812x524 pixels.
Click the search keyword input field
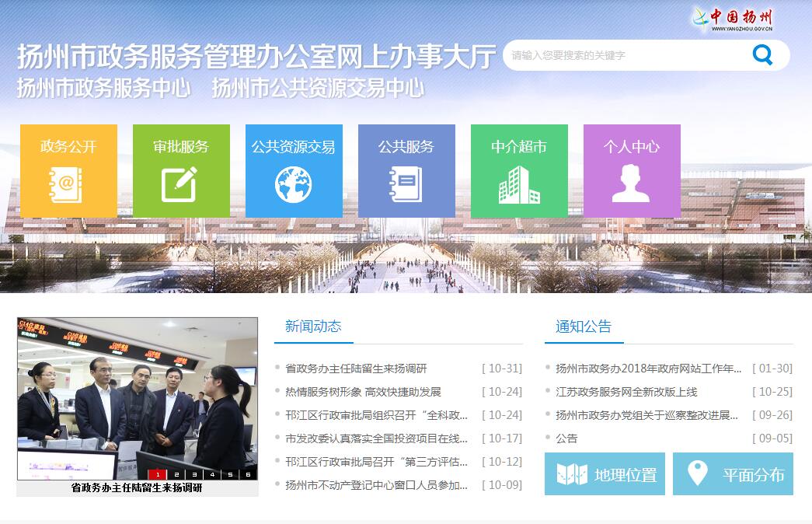click(622, 55)
